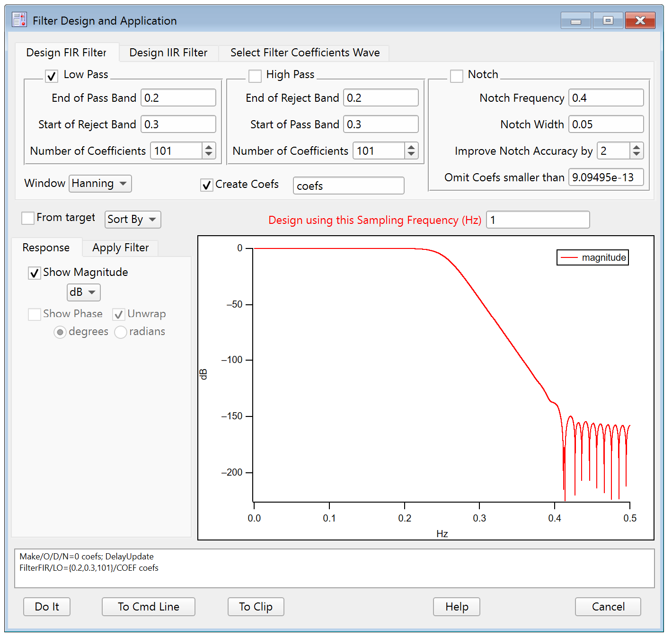Screen dimensions: 672x637
Task: Increase Low Pass Number of Coefficients stepper
Action: pos(209,147)
